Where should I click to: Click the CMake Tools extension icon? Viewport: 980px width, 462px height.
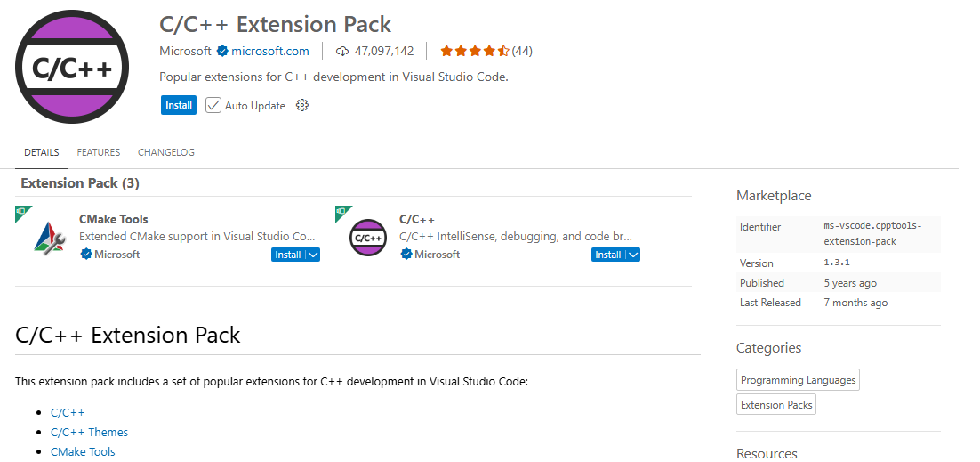click(x=48, y=238)
